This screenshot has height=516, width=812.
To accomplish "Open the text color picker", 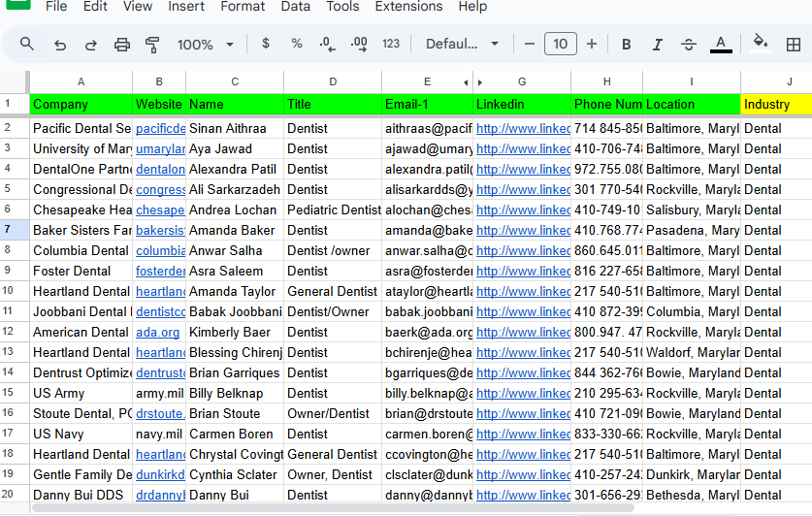I will tap(721, 45).
